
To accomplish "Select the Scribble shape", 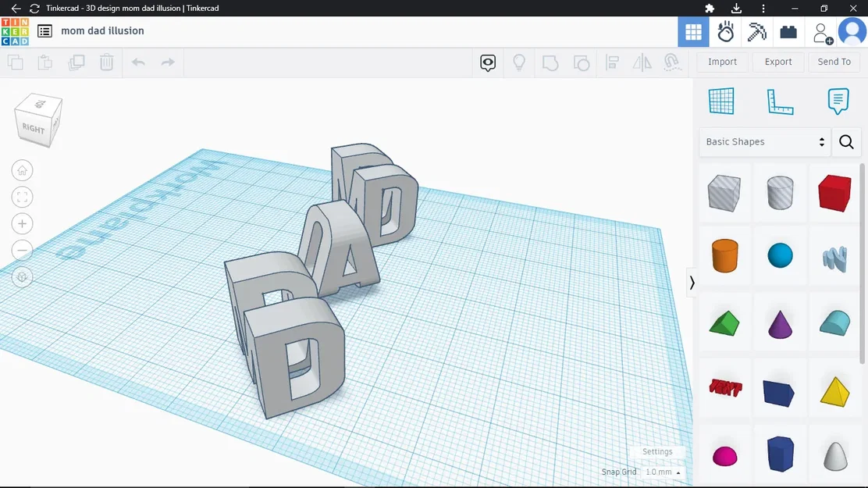I will 834,258.
